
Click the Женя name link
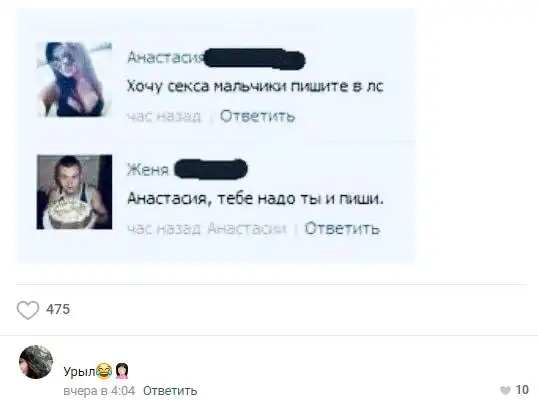[x=148, y=170]
